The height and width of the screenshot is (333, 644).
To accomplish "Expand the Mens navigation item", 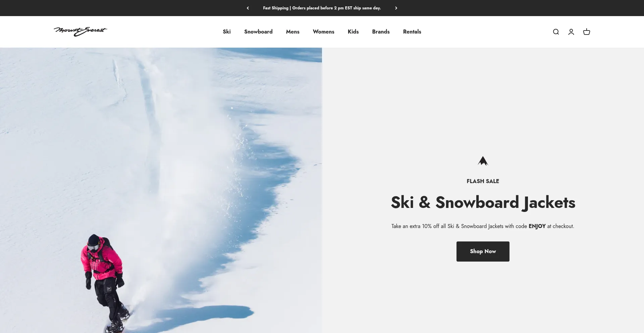I will pos(293,32).
